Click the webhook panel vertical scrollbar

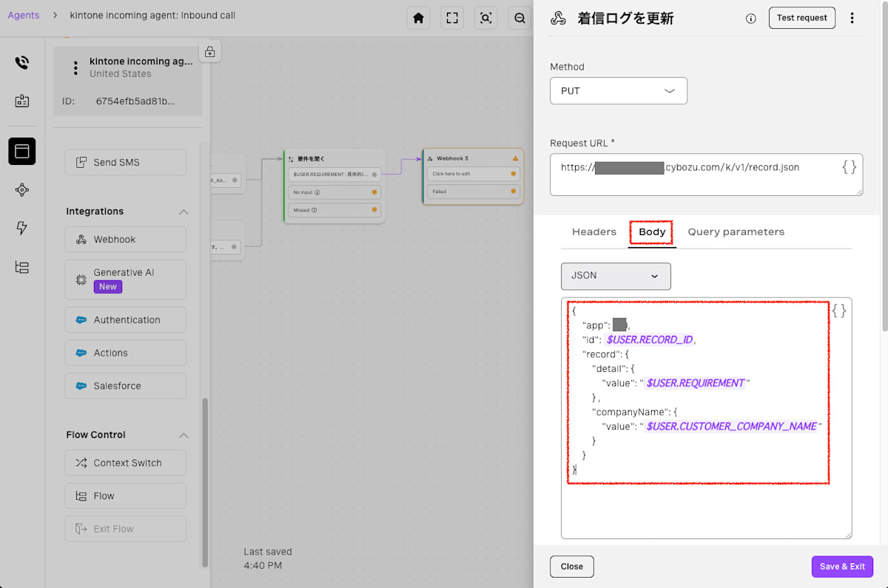point(884,166)
